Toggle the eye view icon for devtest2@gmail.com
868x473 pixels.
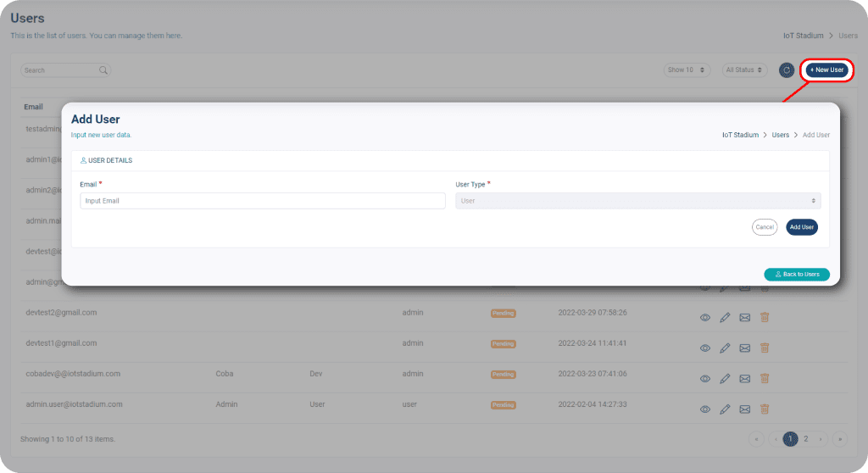point(704,317)
